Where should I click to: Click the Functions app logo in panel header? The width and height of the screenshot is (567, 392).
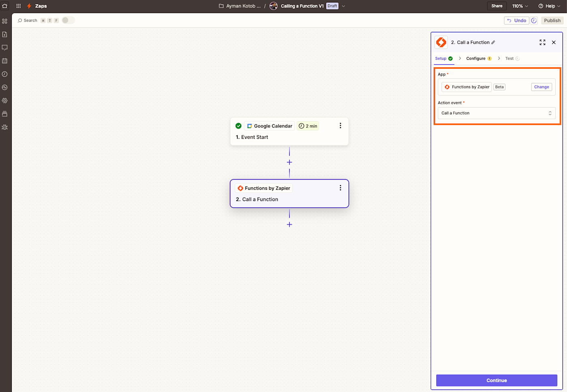(x=441, y=42)
